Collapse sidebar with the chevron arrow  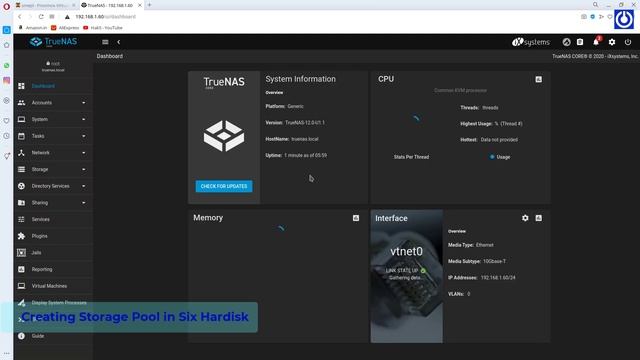(x=119, y=42)
